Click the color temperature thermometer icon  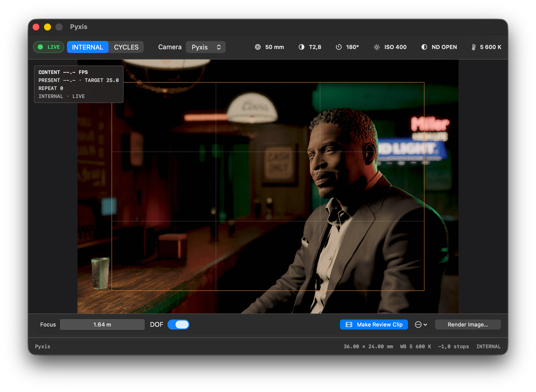[x=473, y=47]
